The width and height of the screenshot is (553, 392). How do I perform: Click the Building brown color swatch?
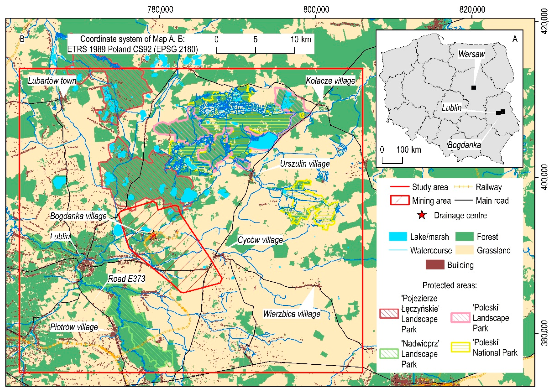[x=435, y=265]
